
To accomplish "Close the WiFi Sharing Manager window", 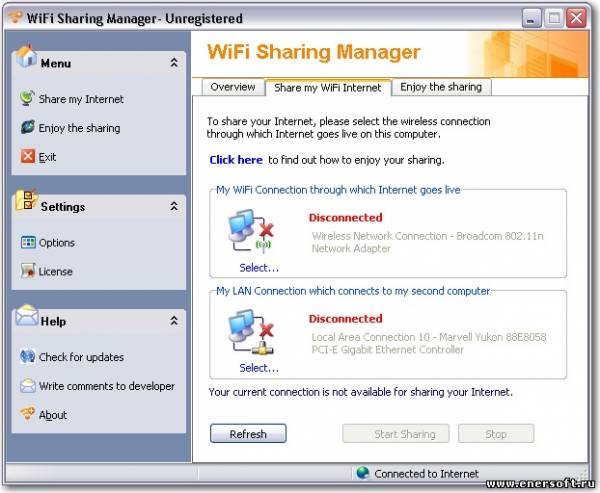I will coord(576,18).
